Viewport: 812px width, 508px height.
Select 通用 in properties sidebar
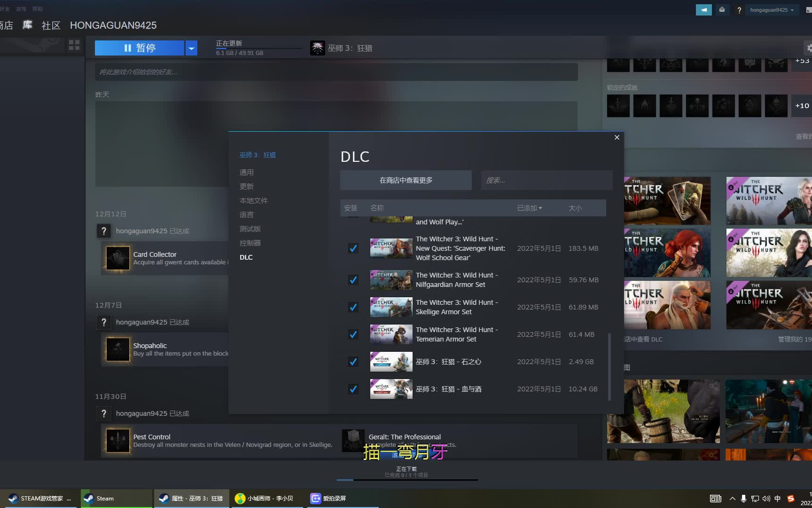(x=247, y=173)
